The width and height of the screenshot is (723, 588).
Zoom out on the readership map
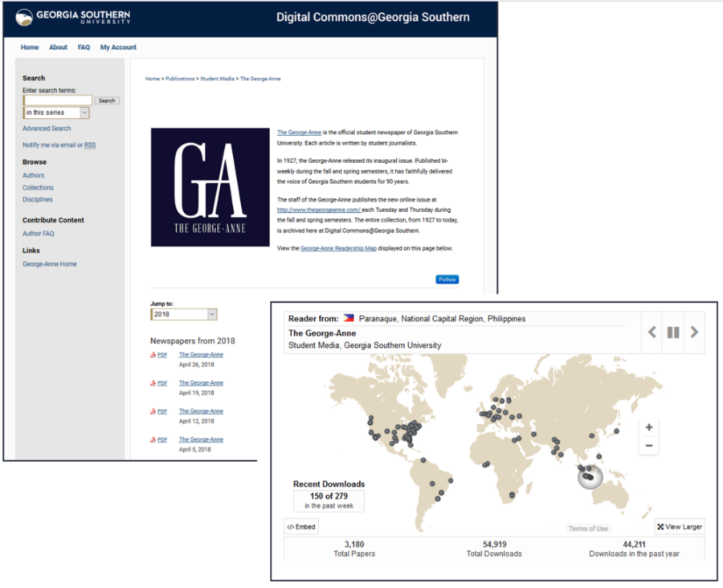click(x=649, y=446)
